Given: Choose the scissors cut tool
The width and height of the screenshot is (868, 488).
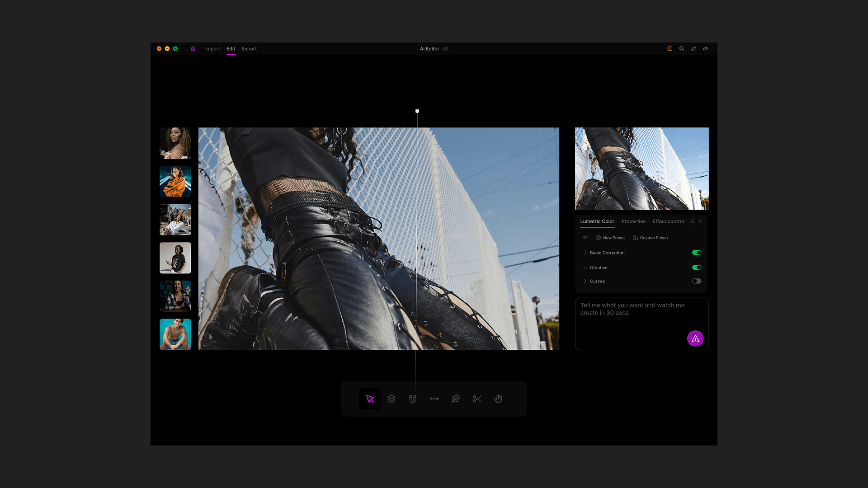Looking at the screenshot, I should pyautogui.click(x=477, y=399).
